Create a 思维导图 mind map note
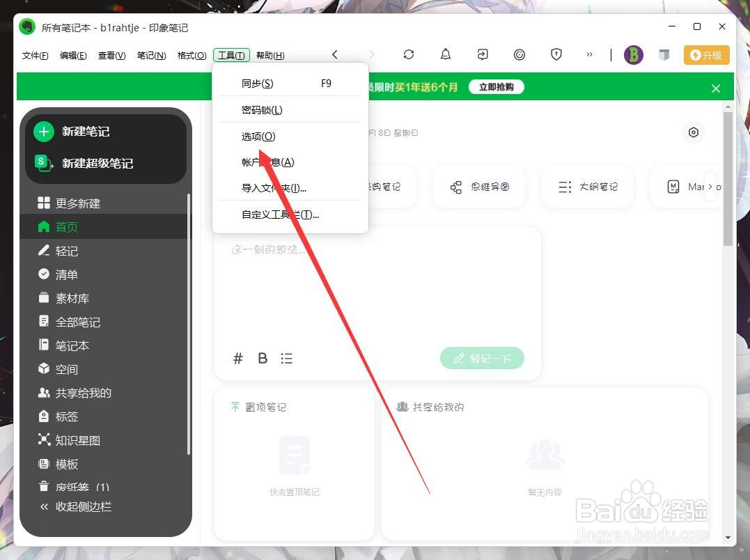The width and height of the screenshot is (750, 560). pos(479,187)
